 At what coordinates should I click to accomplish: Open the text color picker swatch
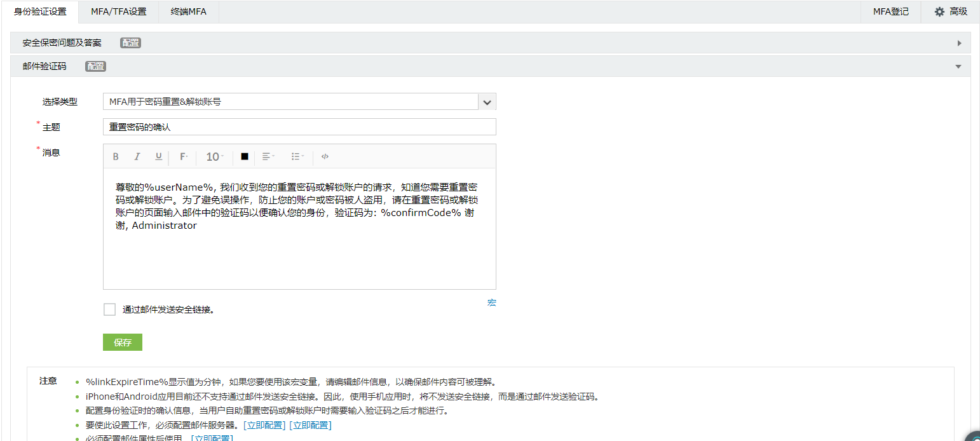pyautogui.click(x=244, y=156)
